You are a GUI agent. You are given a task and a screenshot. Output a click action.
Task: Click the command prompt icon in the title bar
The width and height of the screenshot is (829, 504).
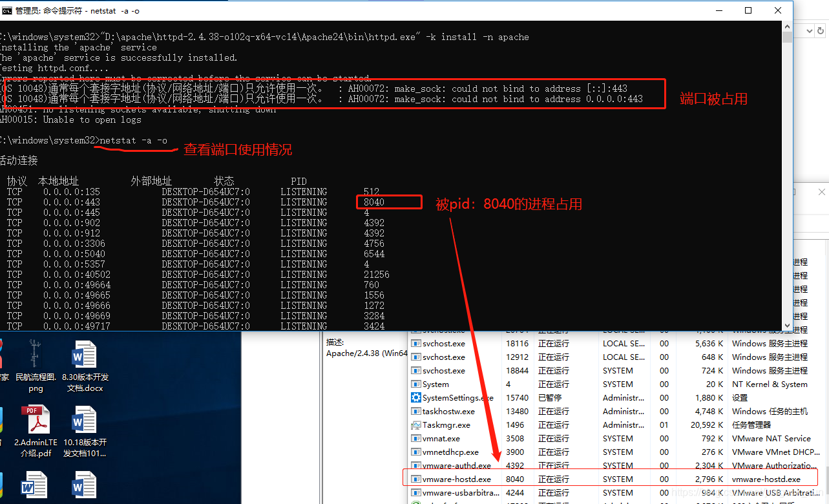(x=7, y=10)
